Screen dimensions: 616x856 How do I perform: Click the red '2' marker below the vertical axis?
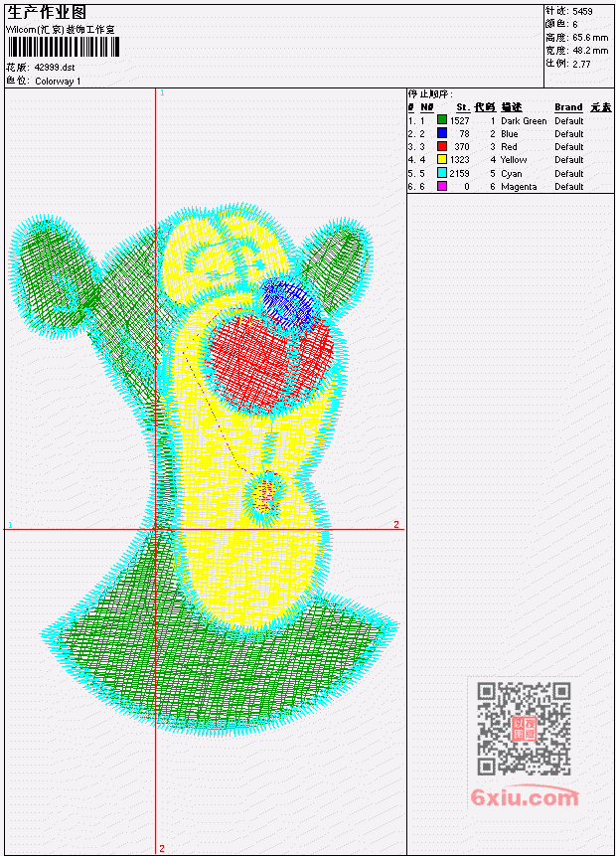tap(162, 848)
